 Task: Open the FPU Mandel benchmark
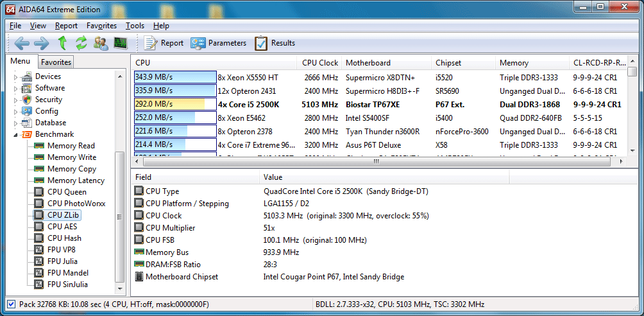tap(68, 272)
